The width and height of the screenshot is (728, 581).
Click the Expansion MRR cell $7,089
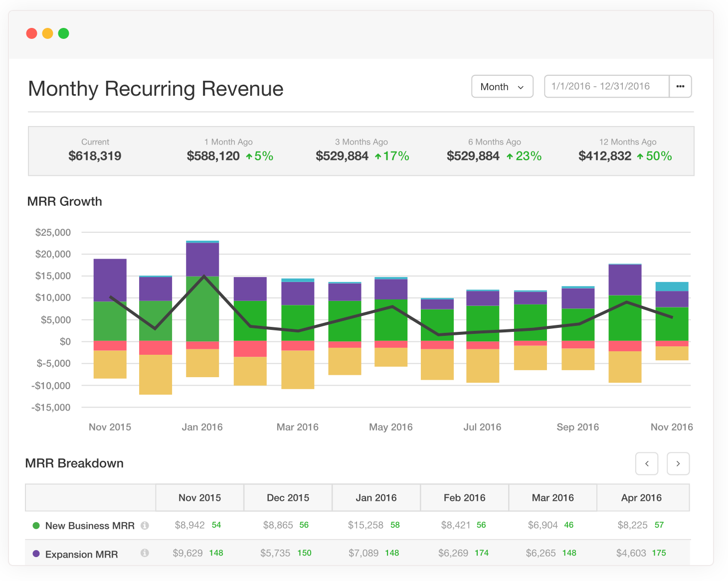(x=364, y=553)
